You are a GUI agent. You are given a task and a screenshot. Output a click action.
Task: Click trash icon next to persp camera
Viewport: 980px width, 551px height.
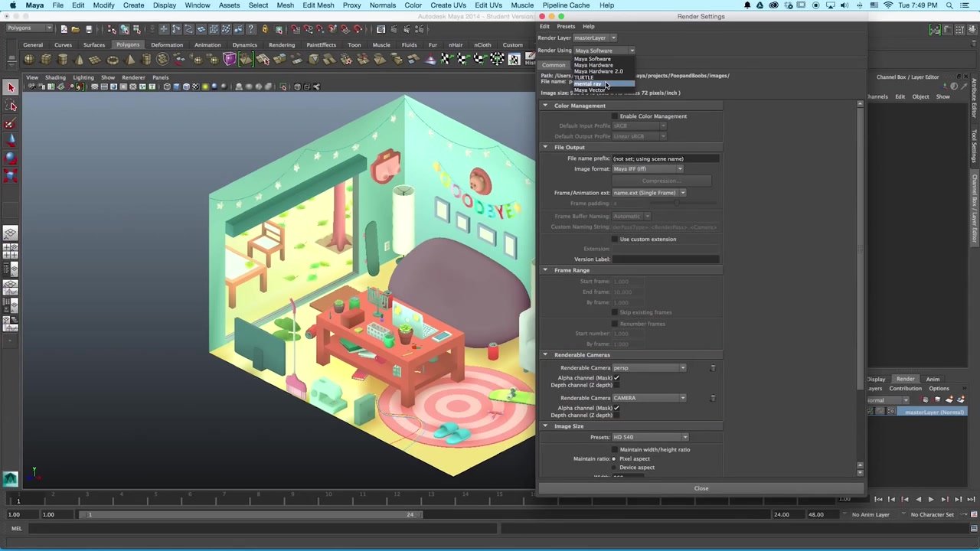(x=713, y=368)
